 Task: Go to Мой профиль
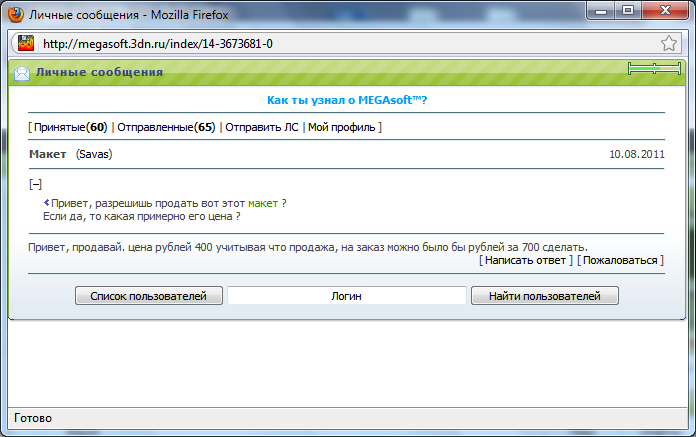coord(341,127)
